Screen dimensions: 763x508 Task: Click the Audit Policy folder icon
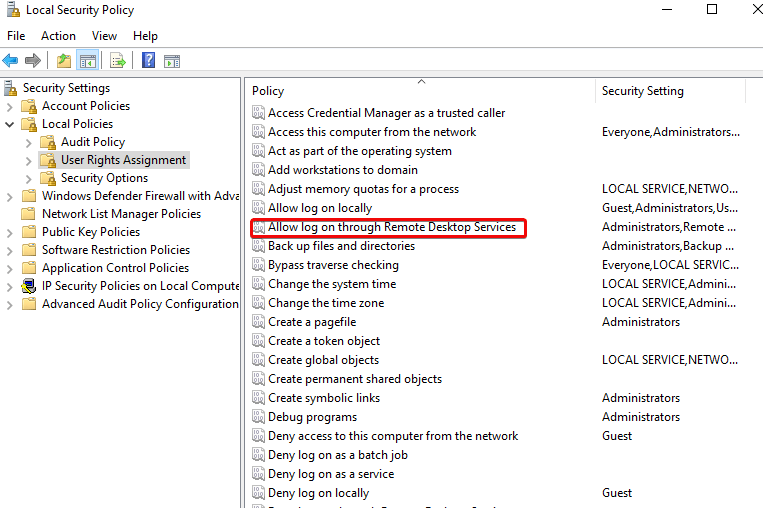coord(48,142)
